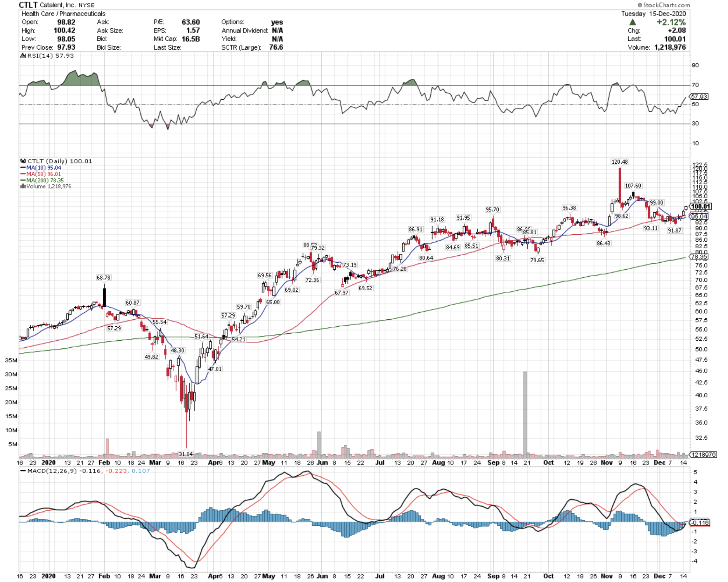This screenshot has height=582, width=728.
Task: Click the +2.12% percent change value
Action: click(x=671, y=22)
